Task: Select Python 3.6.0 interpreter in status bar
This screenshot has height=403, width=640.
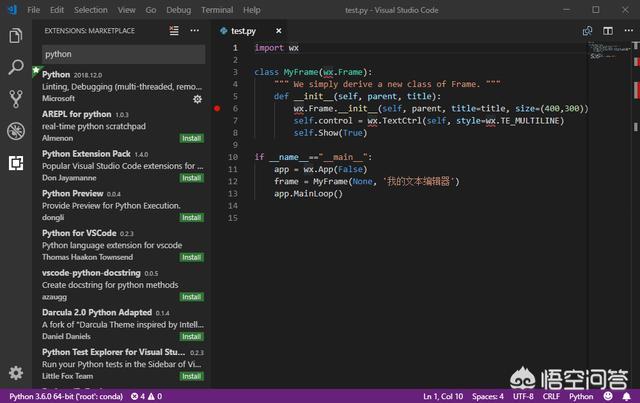Action: pyautogui.click(x=66, y=396)
